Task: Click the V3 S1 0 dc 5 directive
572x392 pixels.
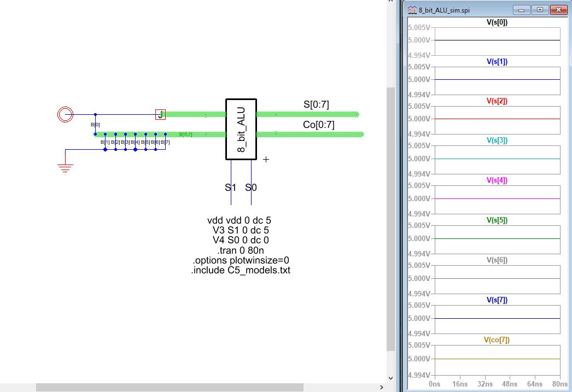Action: click(x=241, y=230)
